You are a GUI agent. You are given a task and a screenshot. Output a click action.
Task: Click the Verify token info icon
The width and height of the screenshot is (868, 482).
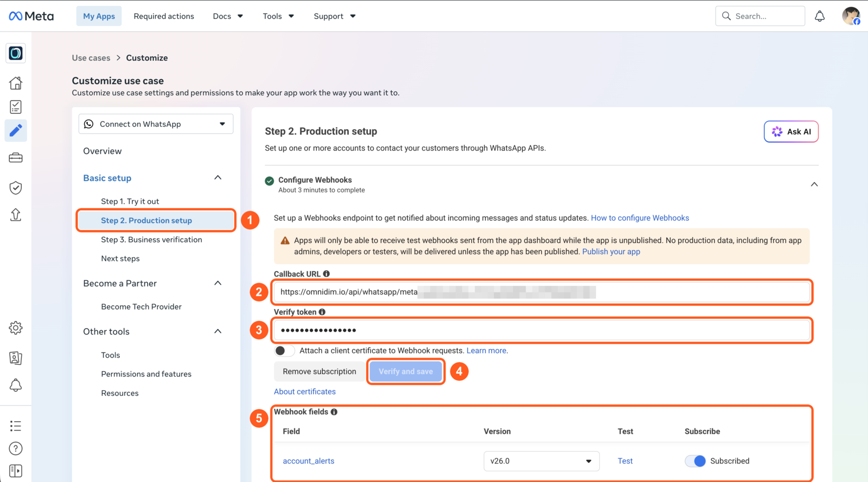tap(322, 312)
